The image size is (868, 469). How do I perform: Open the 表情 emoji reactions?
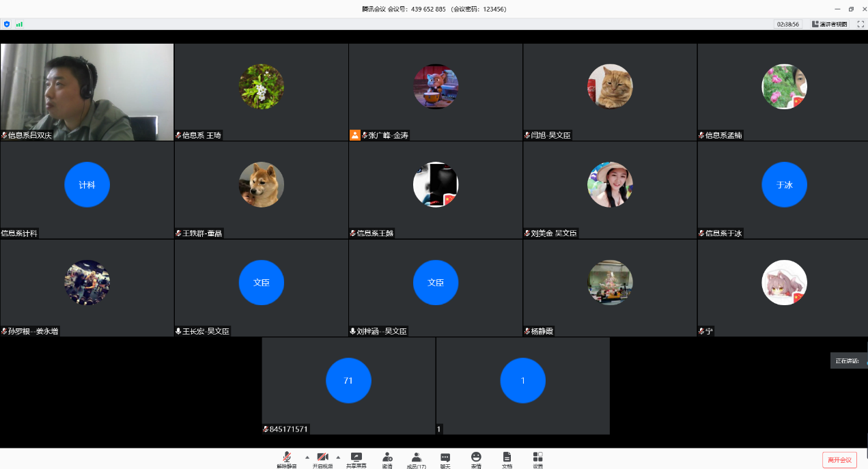pyautogui.click(x=476, y=459)
